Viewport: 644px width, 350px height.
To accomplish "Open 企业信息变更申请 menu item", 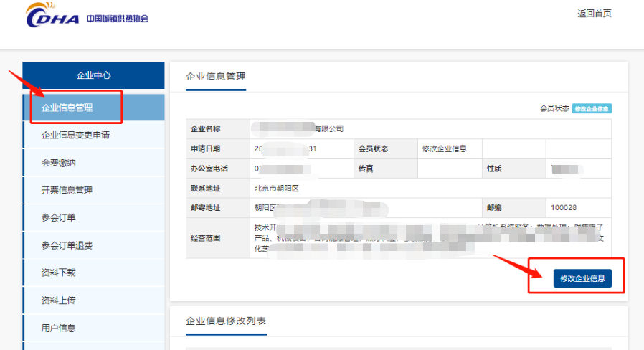I will click(94, 135).
